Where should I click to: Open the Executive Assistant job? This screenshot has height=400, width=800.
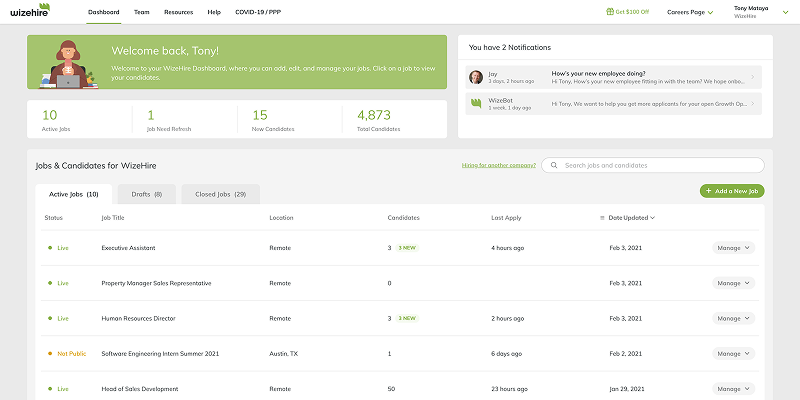pos(128,248)
